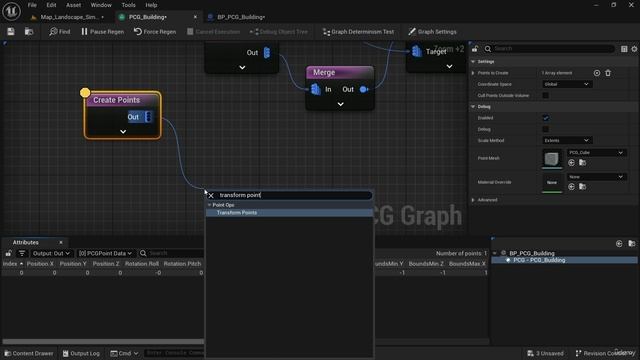Close the PCG_Building tab
Viewport: 640px width, 360px height.
click(x=195, y=17)
